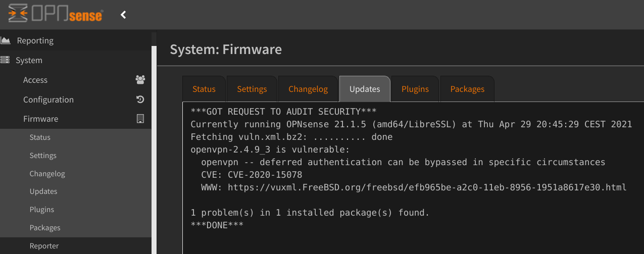Click the sidebar vertical scrollbar
This screenshot has width=644, height=254.
154,149
